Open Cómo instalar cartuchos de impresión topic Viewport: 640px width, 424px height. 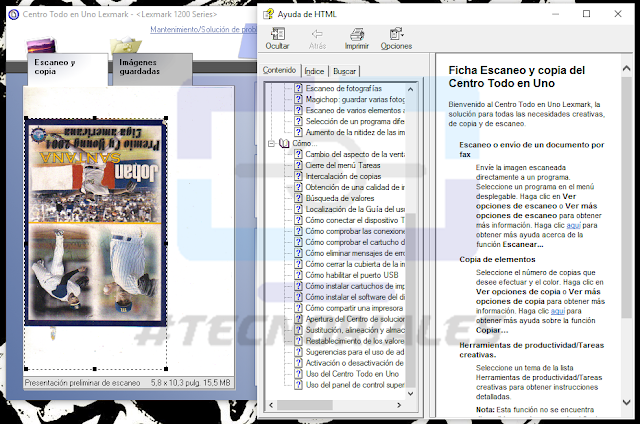[x=355, y=286]
